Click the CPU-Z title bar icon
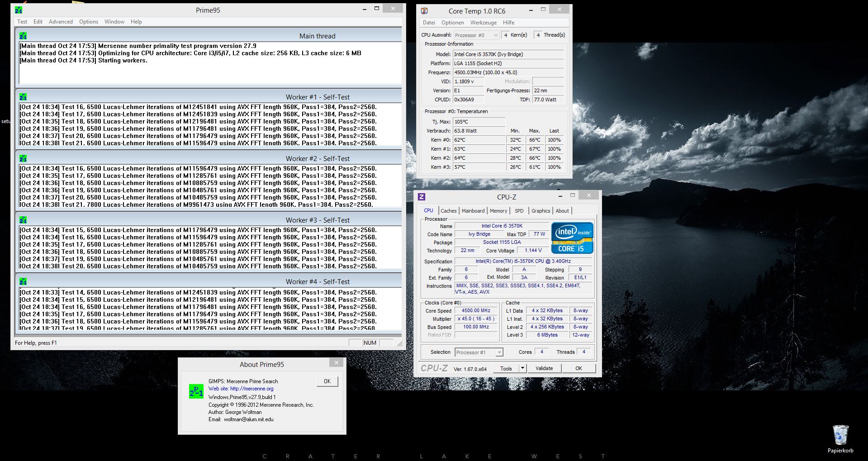 click(x=422, y=197)
